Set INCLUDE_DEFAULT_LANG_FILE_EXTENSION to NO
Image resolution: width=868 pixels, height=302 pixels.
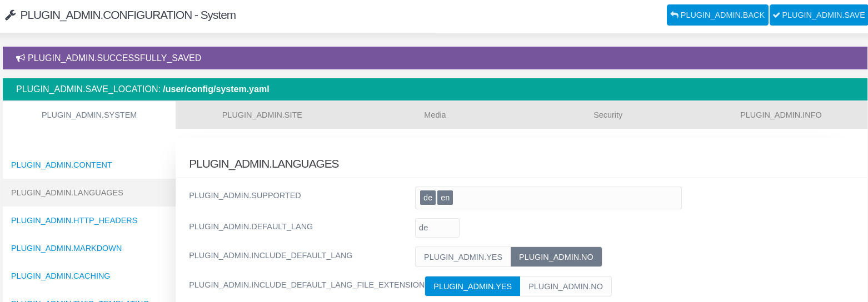point(566,286)
